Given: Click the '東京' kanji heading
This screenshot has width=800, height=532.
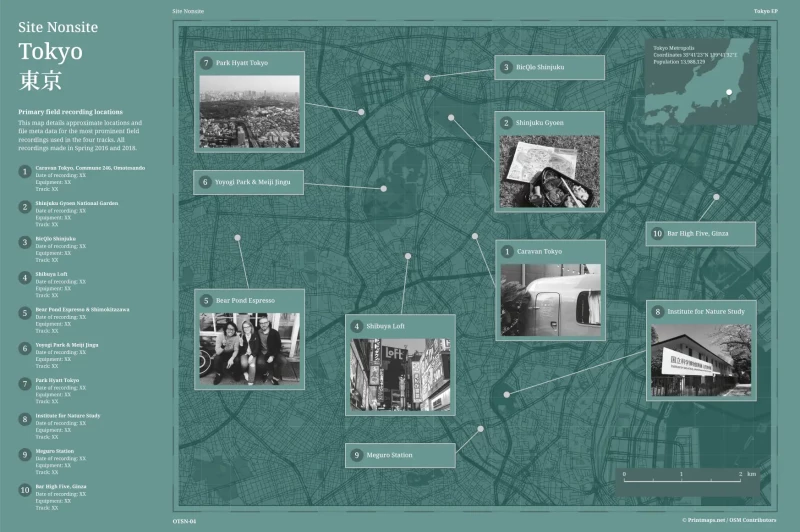Looking at the screenshot, I should 40,81.
